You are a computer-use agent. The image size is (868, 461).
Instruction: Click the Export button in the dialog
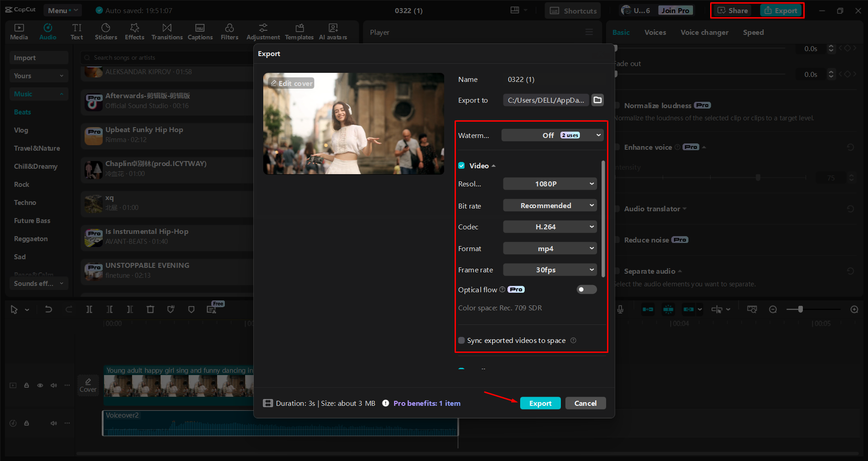pyautogui.click(x=540, y=403)
